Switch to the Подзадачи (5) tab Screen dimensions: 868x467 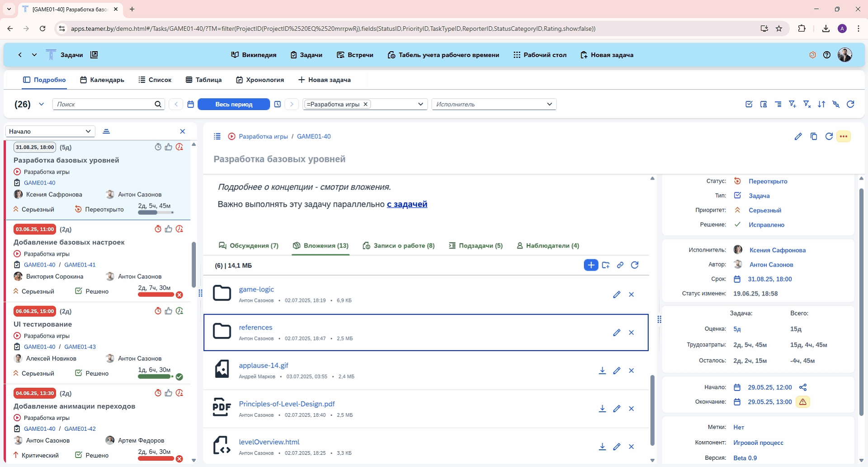coord(476,246)
